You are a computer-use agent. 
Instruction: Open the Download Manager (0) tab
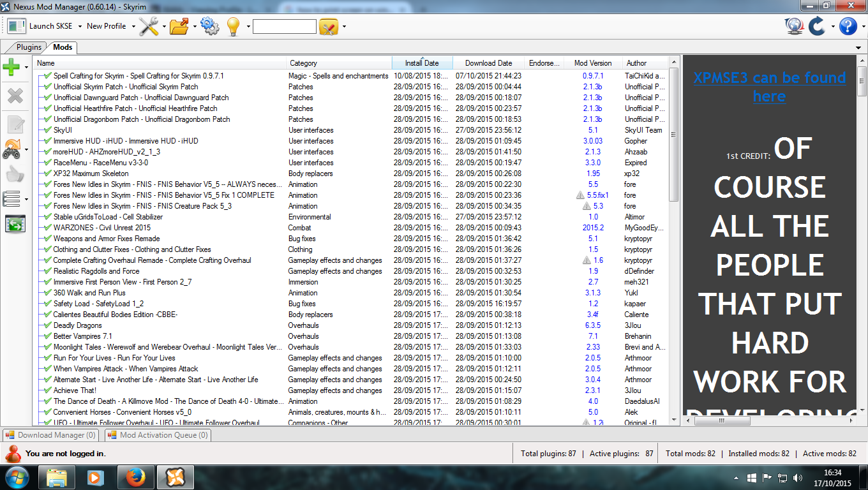pyautogui.click(x=50, y=435)
